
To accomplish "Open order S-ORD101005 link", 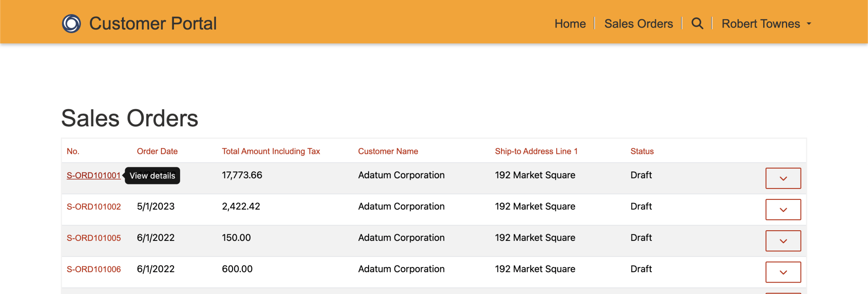I will pyautogui.click(x=93, y=238).
